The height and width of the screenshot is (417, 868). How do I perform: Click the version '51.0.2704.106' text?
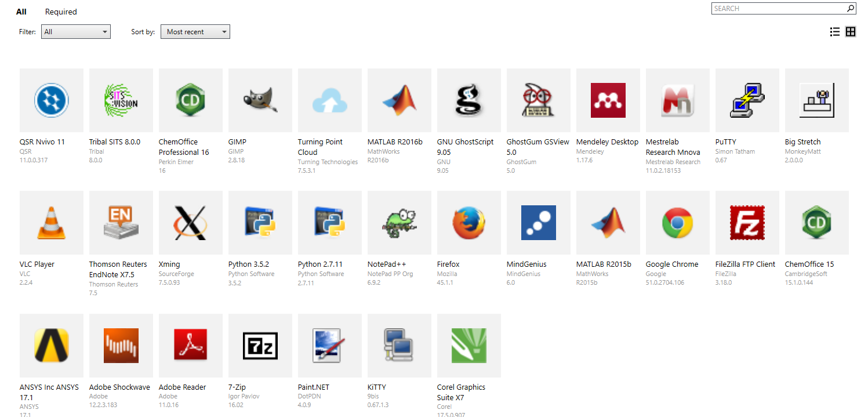pos(665,283)
